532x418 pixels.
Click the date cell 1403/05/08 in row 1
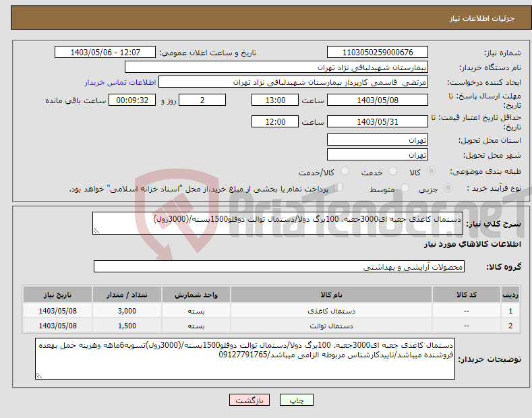(x=58, y=310)
